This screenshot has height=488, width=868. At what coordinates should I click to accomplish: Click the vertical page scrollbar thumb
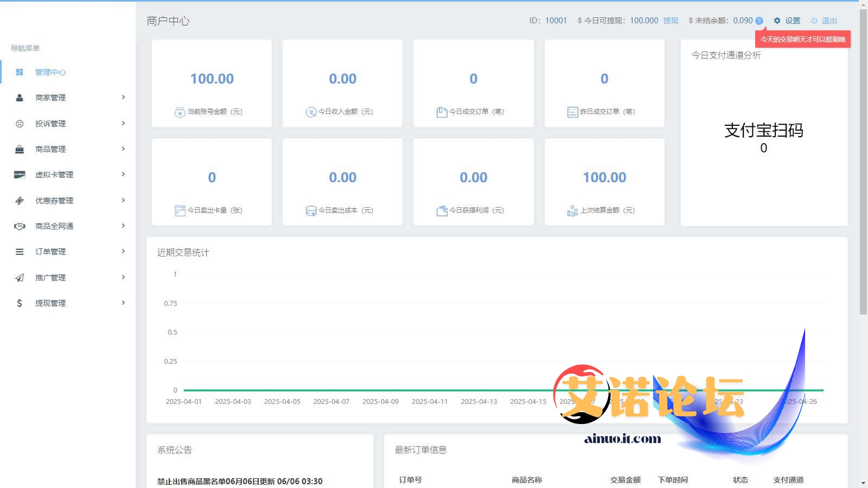[x=863, y=163]
